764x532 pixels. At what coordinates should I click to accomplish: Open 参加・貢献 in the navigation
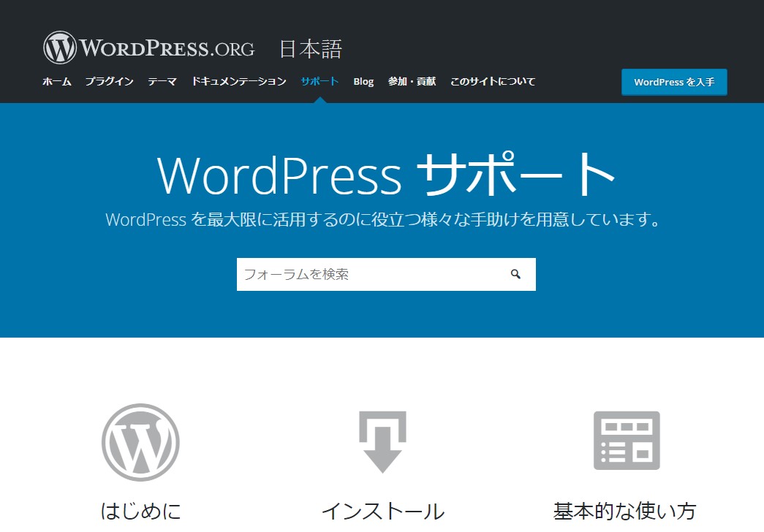point(412,81)
